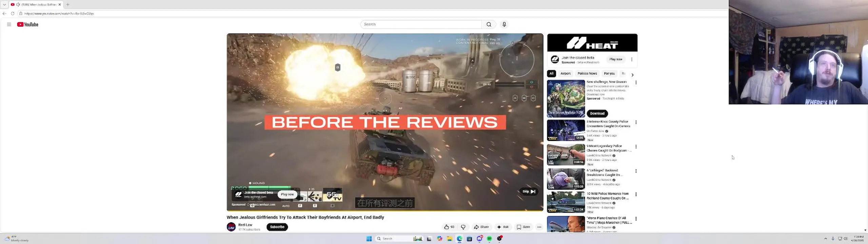View site information lock icon

pos(21,14)
